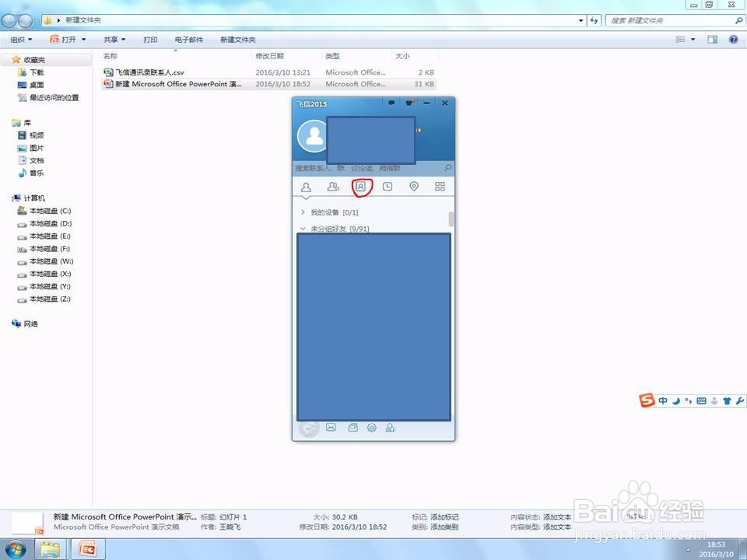The width and height of the screenshot is (747, 560).
Task: Open the Fetion recent history clock tab
Action: [x=388, y=187]
